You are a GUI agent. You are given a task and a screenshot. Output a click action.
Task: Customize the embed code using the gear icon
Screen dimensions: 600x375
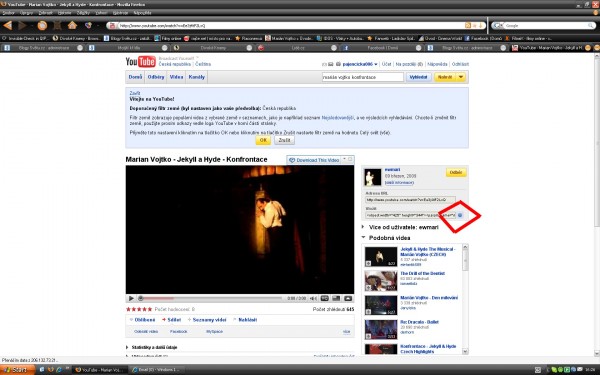tap(460, 215)
